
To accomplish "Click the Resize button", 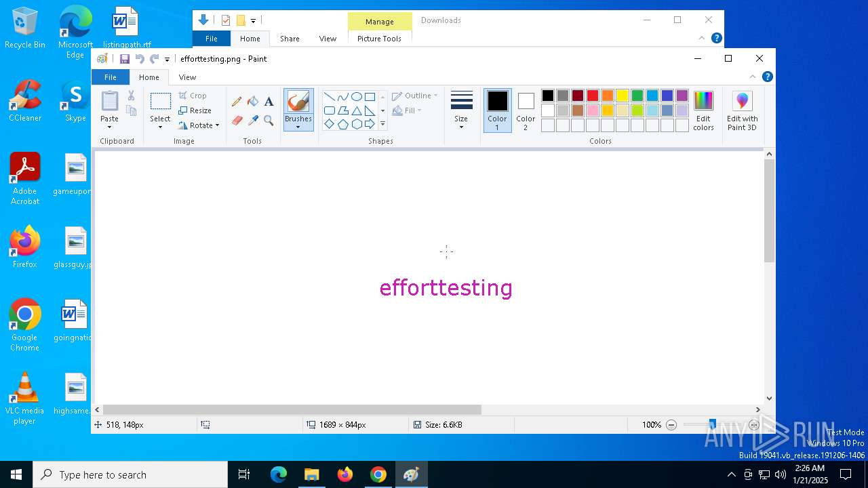I will tap(195, 110).
